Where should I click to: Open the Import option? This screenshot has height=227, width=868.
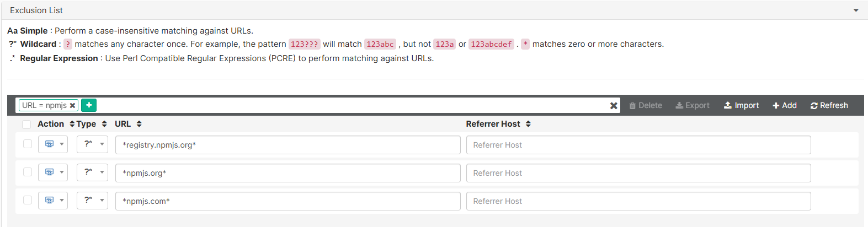click(741, 105)
